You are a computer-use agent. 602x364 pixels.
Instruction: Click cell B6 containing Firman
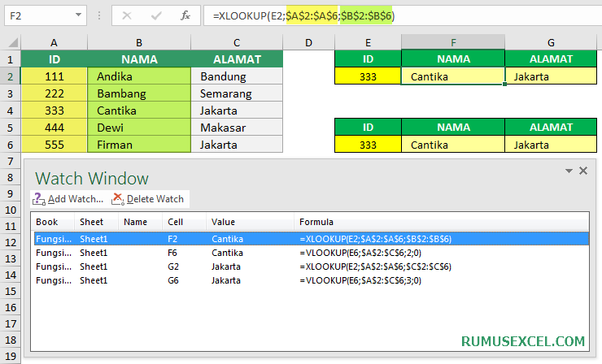tap(139, 145)
